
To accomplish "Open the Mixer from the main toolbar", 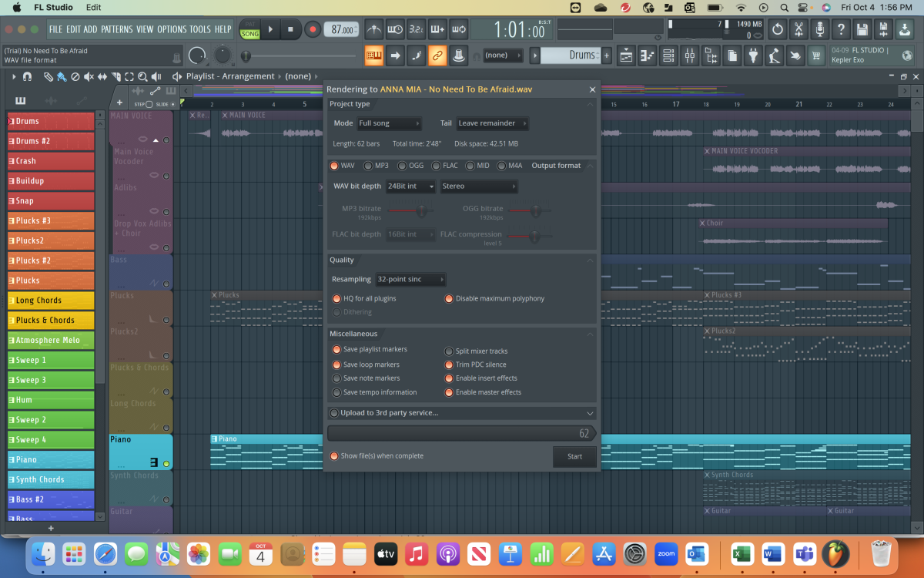I will click(x=689, y=55).
